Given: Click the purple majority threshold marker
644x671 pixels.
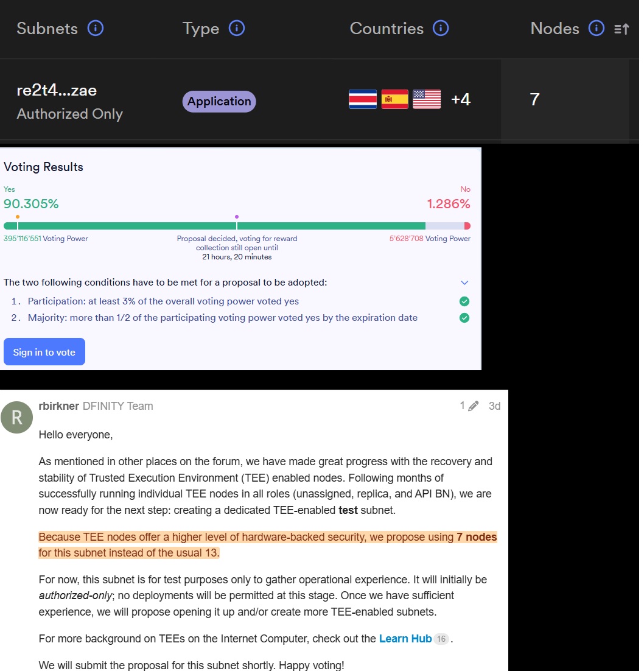Looking at the screenshot, I should [x=237, y=217].
